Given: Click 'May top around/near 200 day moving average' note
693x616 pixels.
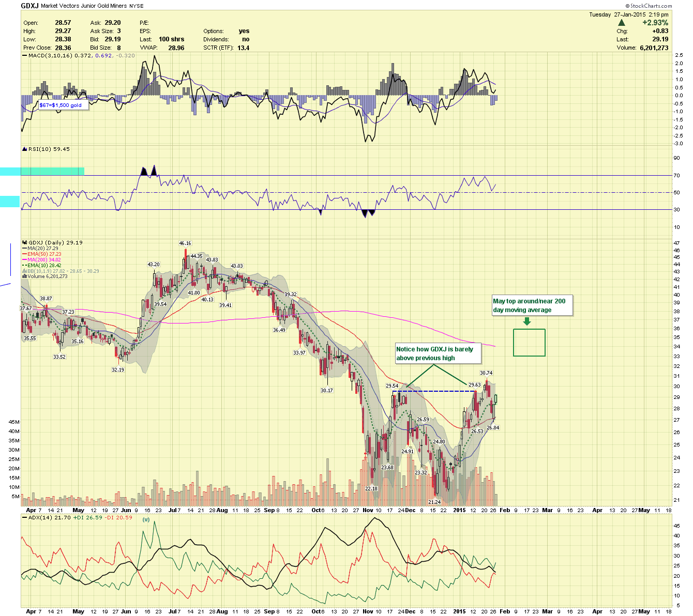Looking at the screenshot, I should pos(532,305).
